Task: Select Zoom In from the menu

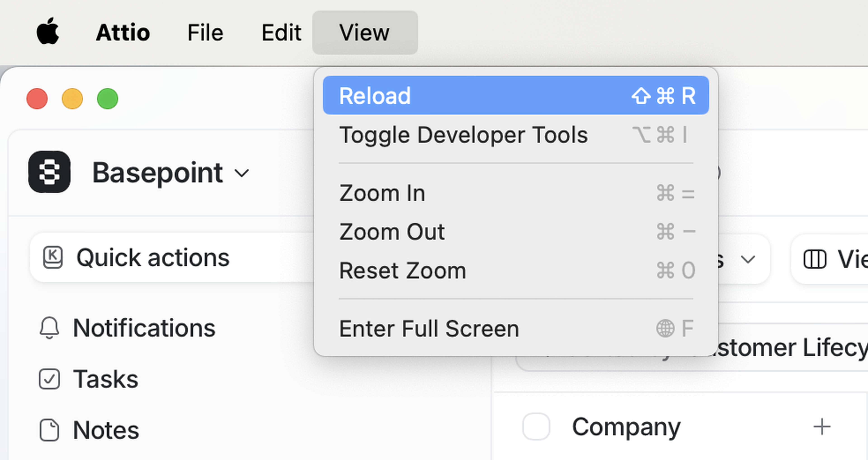Action: pyautogui.click(x=382, y=193)
